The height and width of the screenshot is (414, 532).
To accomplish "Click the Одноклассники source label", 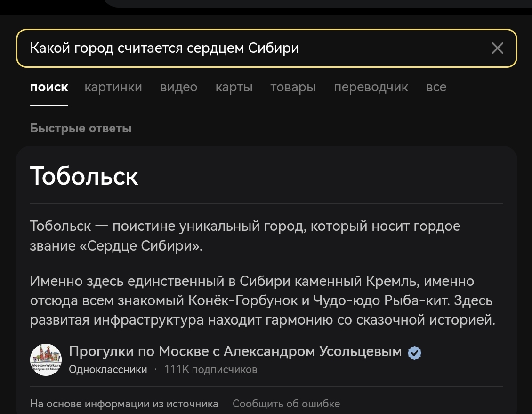I will click(x=108, y=369).
